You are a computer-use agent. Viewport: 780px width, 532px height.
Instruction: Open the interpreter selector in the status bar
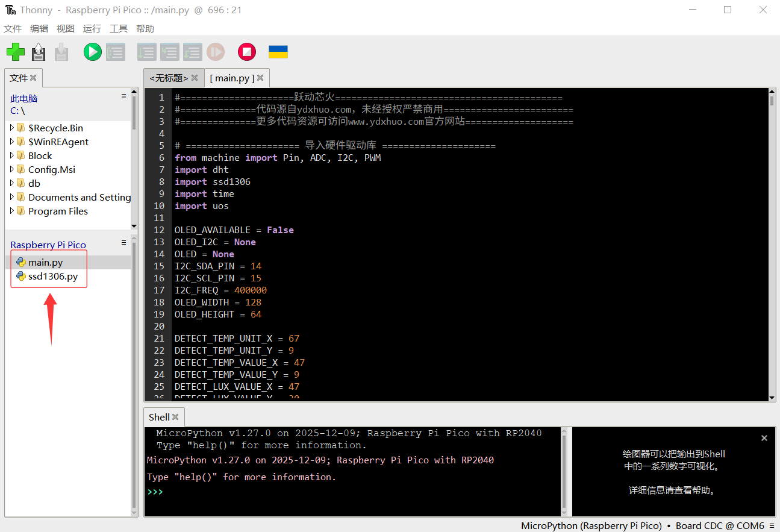643,525
